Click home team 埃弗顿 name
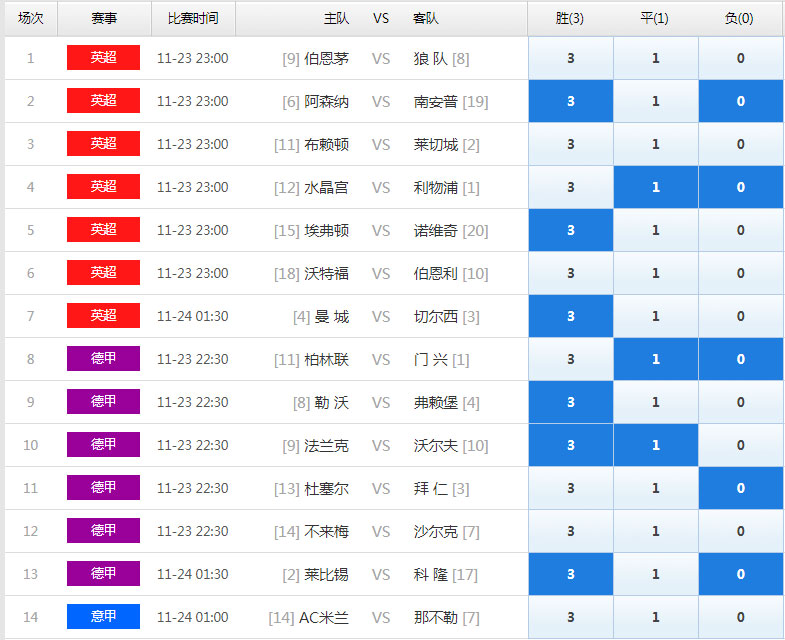The width and height of the screenshot is (785, 640). [x=326, y=231]
